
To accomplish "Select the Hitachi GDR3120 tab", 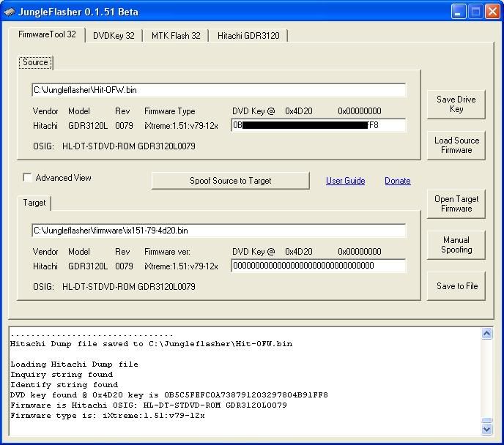I will coord(248,36).
